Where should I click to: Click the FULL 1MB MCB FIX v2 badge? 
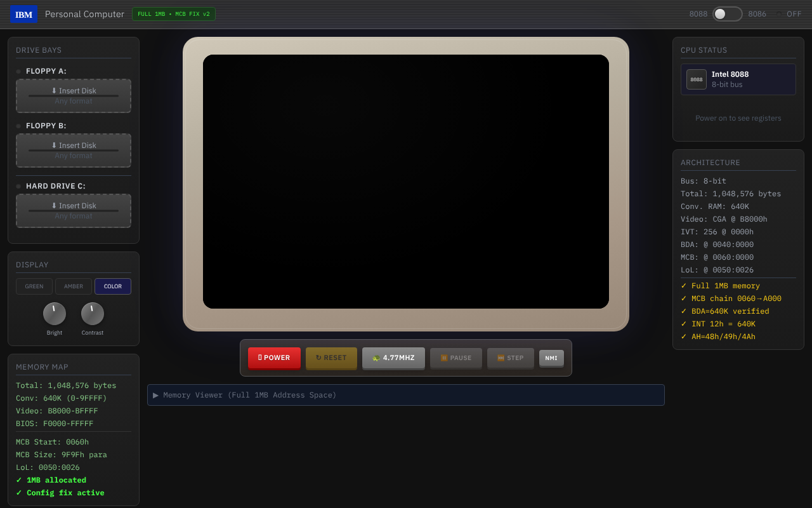tap(173, 13)
